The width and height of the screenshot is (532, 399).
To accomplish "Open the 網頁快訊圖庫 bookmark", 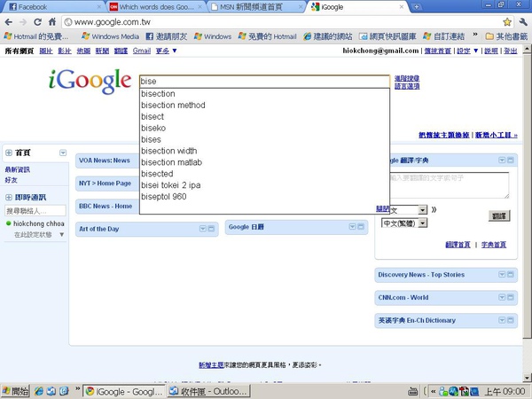I will tap(387, 36).
